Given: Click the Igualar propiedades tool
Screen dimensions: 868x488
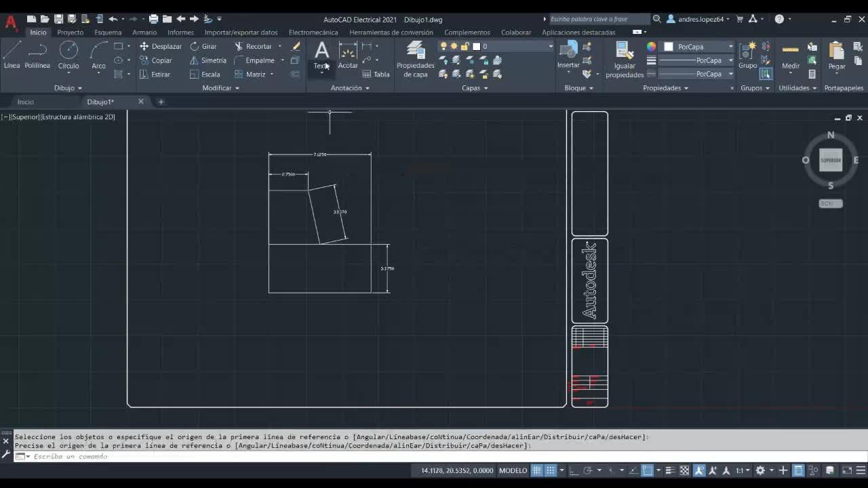Looking at the screenshot, I should click(624, 58).
